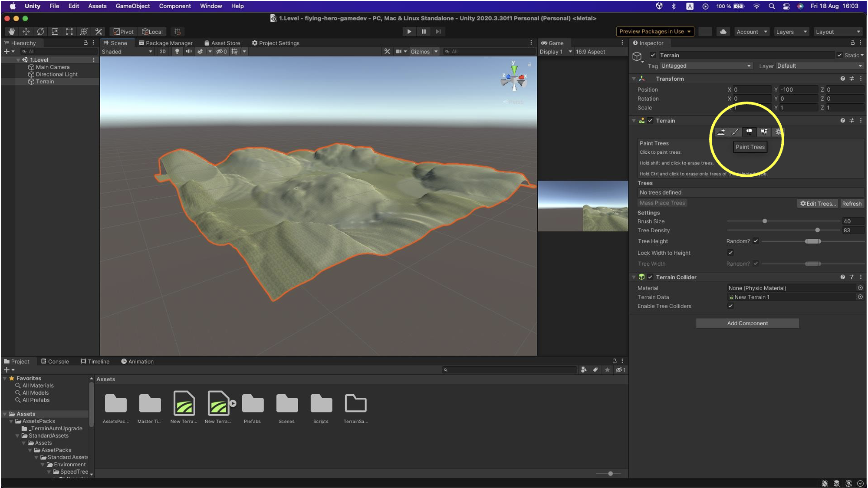Lock the Hierarchy panel
This screenshot has width=868, height=488.
[x=85, y=43]
